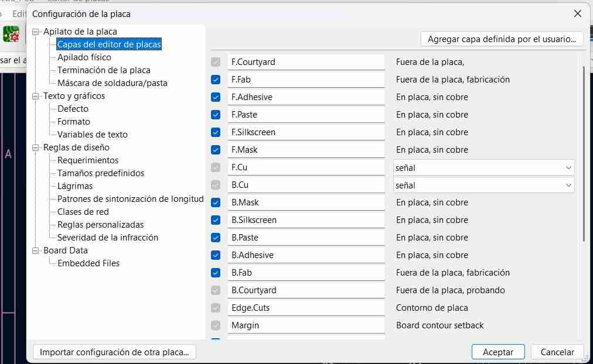Collapse the Texto y gráficos branch
Viewport: 593px width, 364px height.
pyautogui.click(x=36, y=95)
